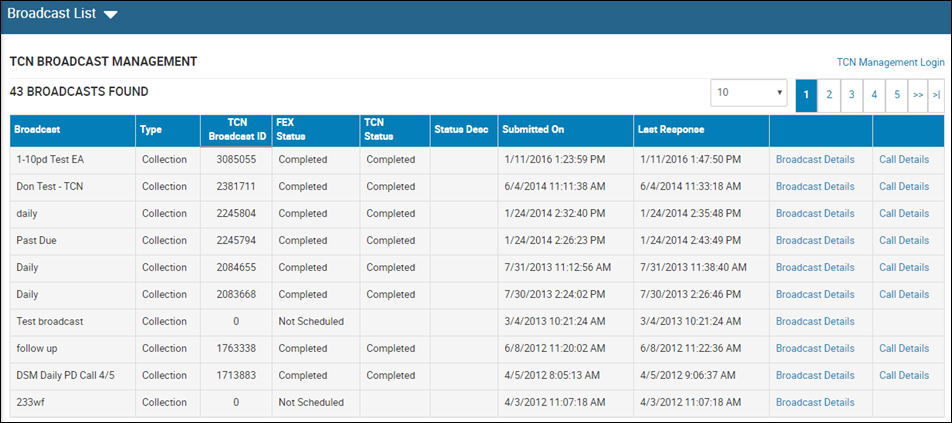This screenshot has width=952, height=423.
Task: Open the page size dropdown showing 10
Action: click(749, 93)
